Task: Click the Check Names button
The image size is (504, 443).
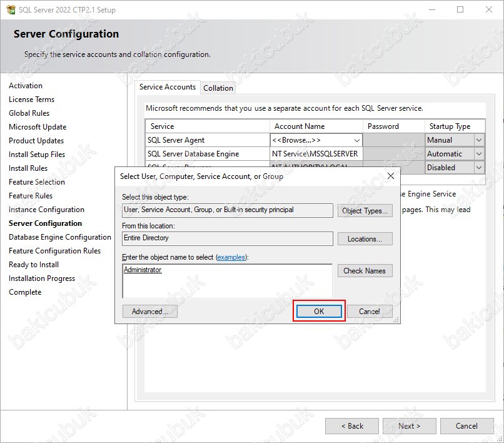Action: click(x=365, y=270)
